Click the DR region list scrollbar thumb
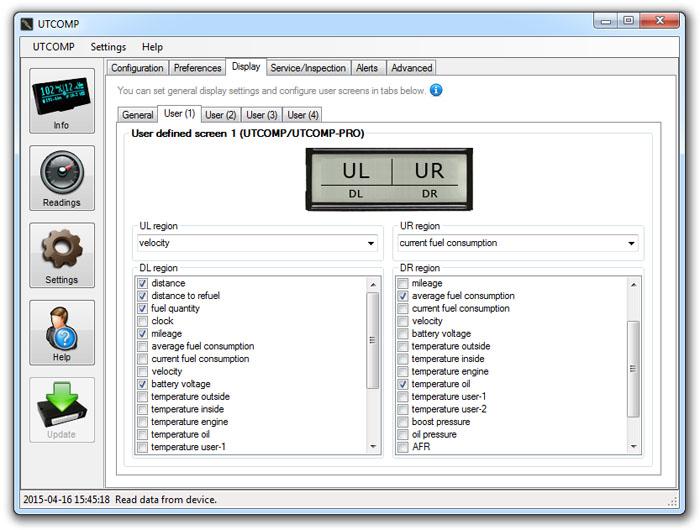The width and height of the screenshot is (700, 530). pyautogui.click(x=633, y=369)
